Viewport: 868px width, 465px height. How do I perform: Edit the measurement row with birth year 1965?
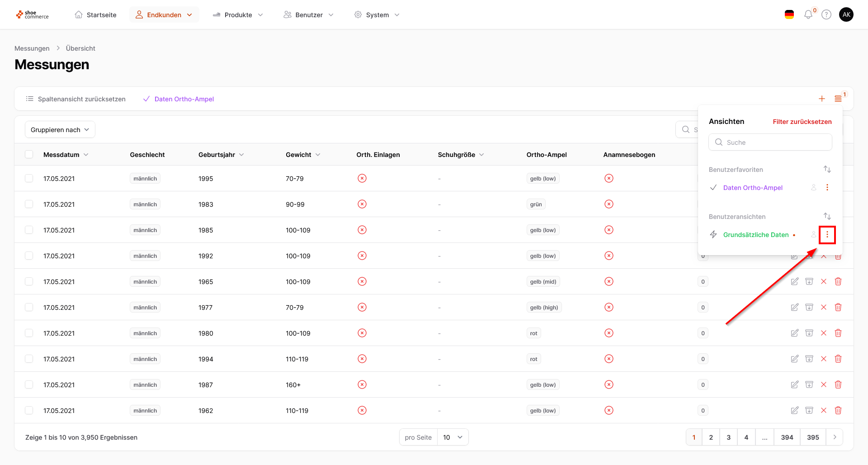[794, 282]
